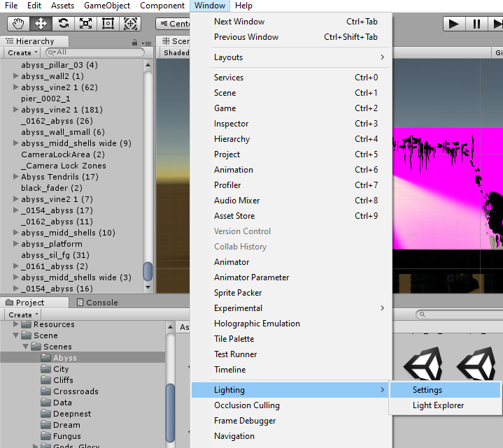Collapse the Scenes folder

(25, 347)
